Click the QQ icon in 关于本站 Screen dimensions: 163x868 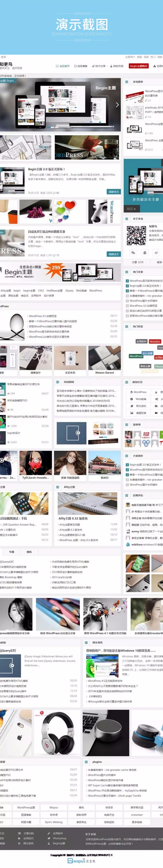[145, 252]
